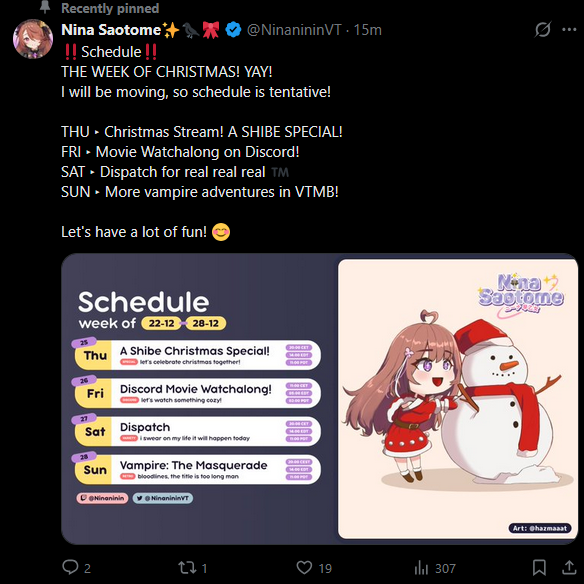Open the Nina Saotome display name link
This screenshot has width=584, height=584.
click(111, 30)
